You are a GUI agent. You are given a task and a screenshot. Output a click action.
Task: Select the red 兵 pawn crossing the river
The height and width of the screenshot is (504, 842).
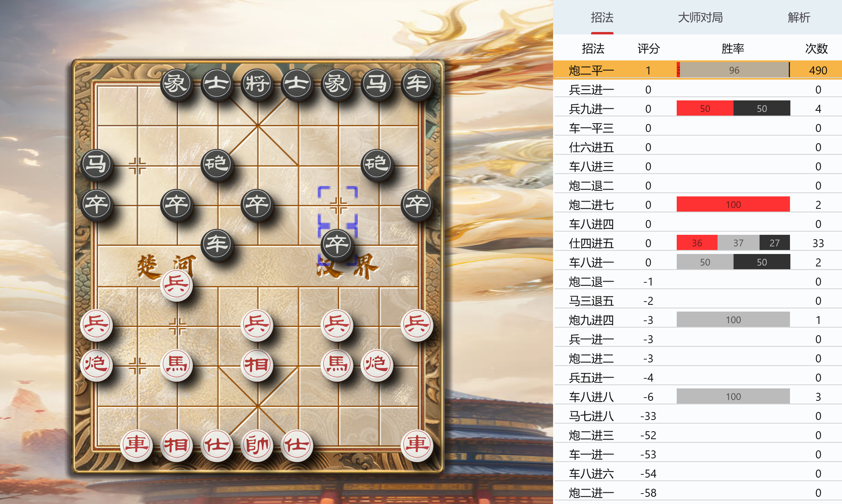[176, 285]
